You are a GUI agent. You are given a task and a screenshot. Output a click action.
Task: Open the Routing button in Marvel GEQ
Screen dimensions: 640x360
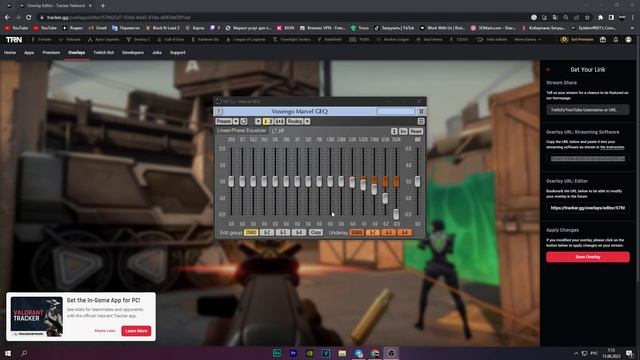point(294,121)
